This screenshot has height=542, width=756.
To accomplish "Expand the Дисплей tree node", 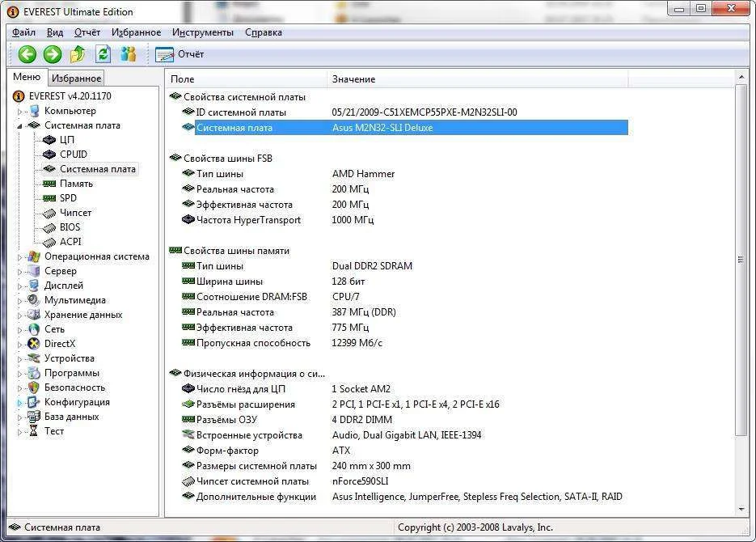I will point(19,286).
